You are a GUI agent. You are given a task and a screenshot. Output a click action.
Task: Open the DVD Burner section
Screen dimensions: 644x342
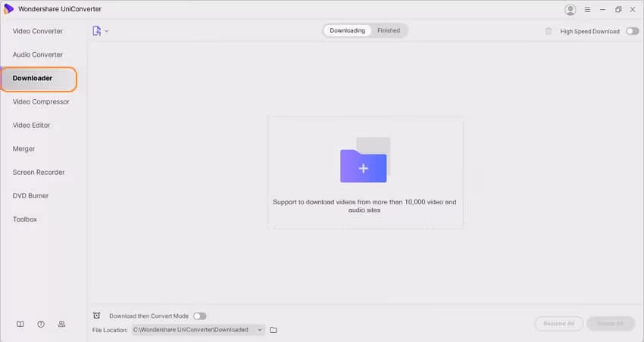30,196
